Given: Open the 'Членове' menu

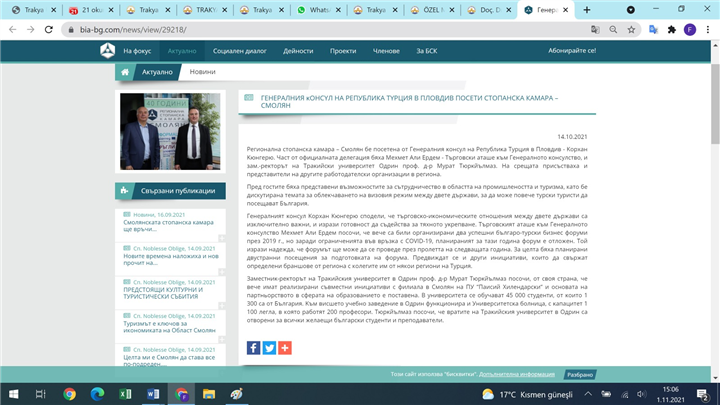Looking at the screenshot, I should [x=386, y=51].
